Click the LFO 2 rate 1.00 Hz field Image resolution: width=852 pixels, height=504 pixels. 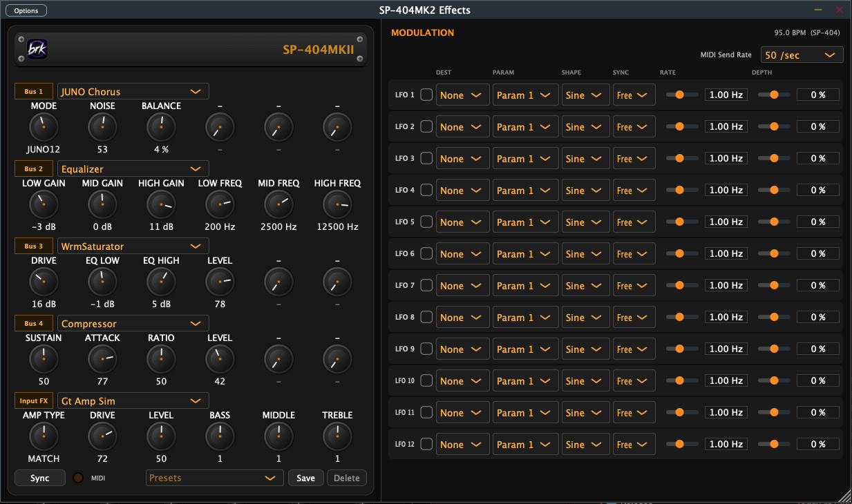click(x=726, y=126)
